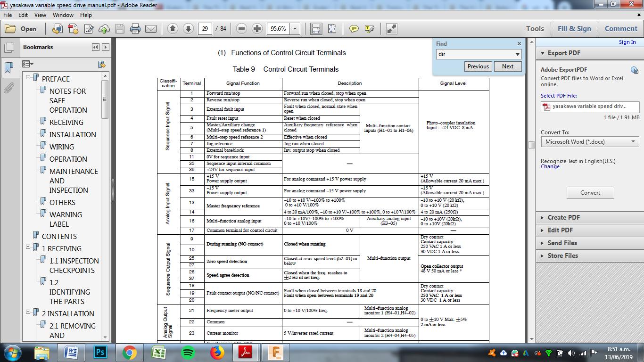Open Photoshop from the taskbar

(100, 352)
